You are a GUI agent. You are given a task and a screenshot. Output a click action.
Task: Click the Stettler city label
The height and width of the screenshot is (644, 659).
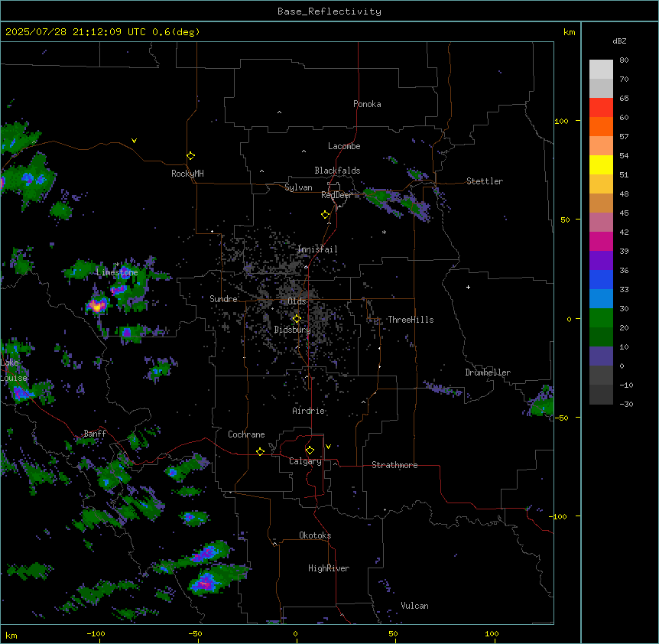(485, 181)
